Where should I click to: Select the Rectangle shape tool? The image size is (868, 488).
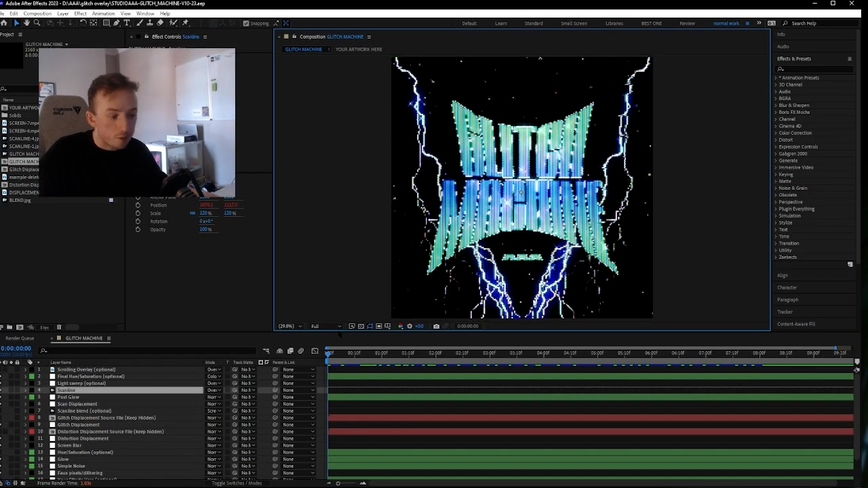106,23
